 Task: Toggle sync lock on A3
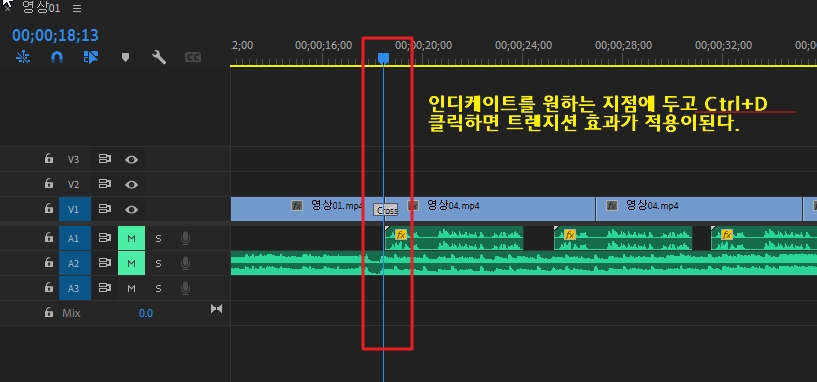click(105, 288)
